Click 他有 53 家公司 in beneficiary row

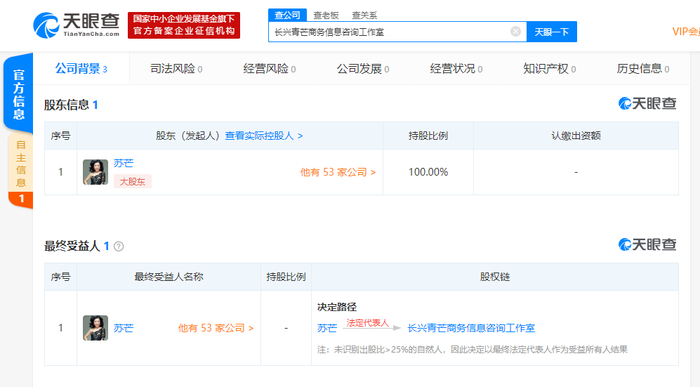click(216, 328)
